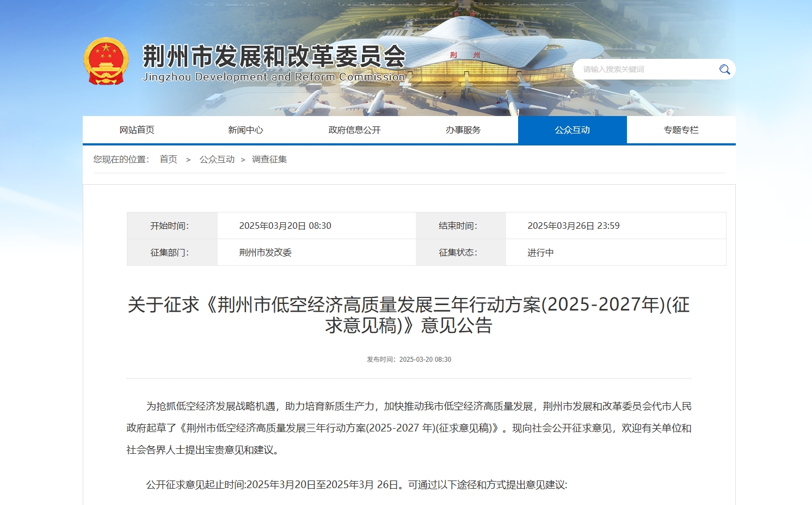Open the 政府信息公开 menu item

(x=354, y=130)
